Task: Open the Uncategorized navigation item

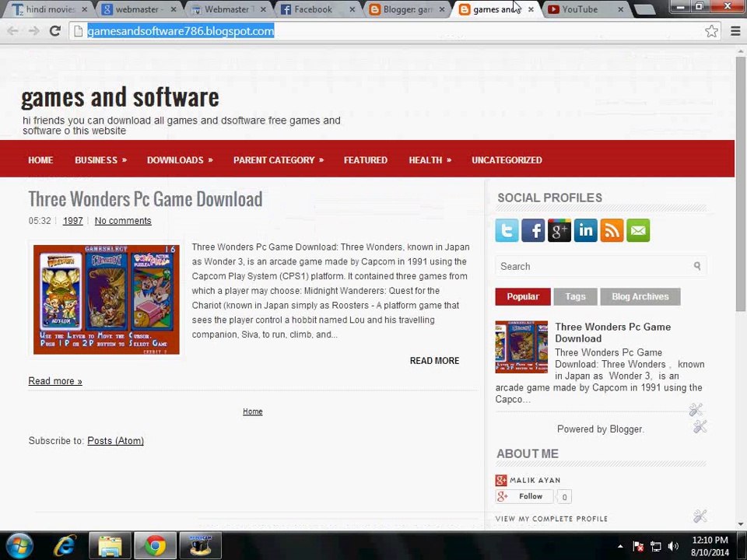Action: click(x=507, y=160)
